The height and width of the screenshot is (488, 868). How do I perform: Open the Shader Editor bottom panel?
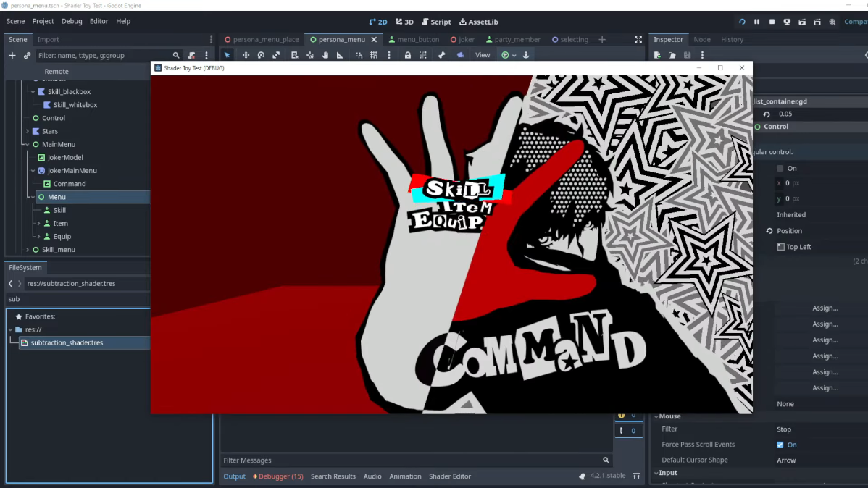click(450, 476)
